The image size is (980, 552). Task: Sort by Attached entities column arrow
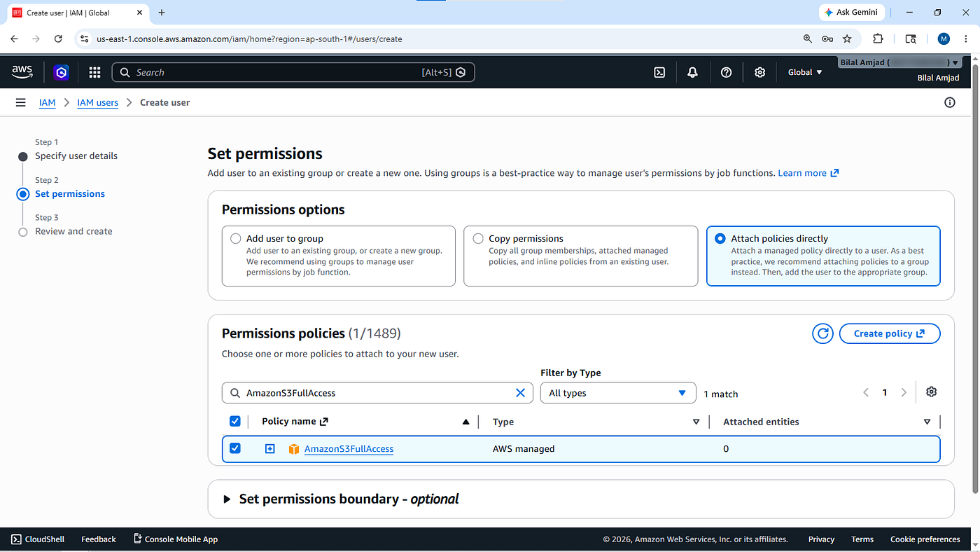927,422
